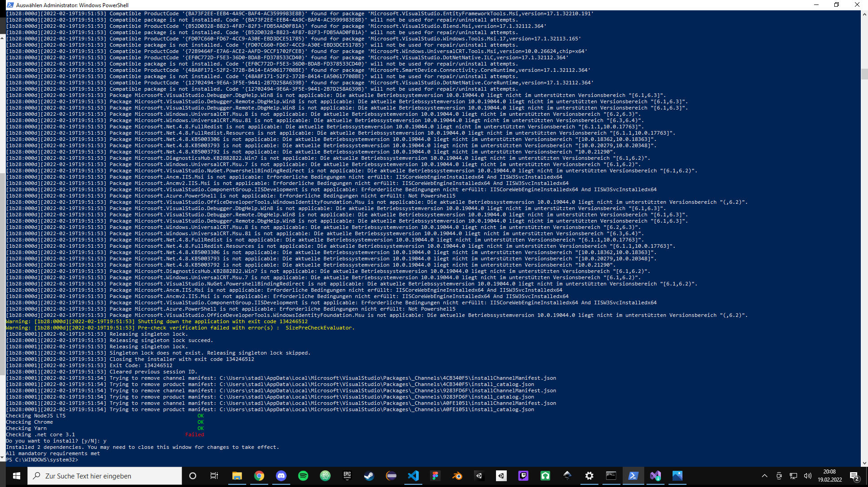Click 'Singleton lock does not exist' line
This screenshot has height=487, width=868.
point(158,353)
